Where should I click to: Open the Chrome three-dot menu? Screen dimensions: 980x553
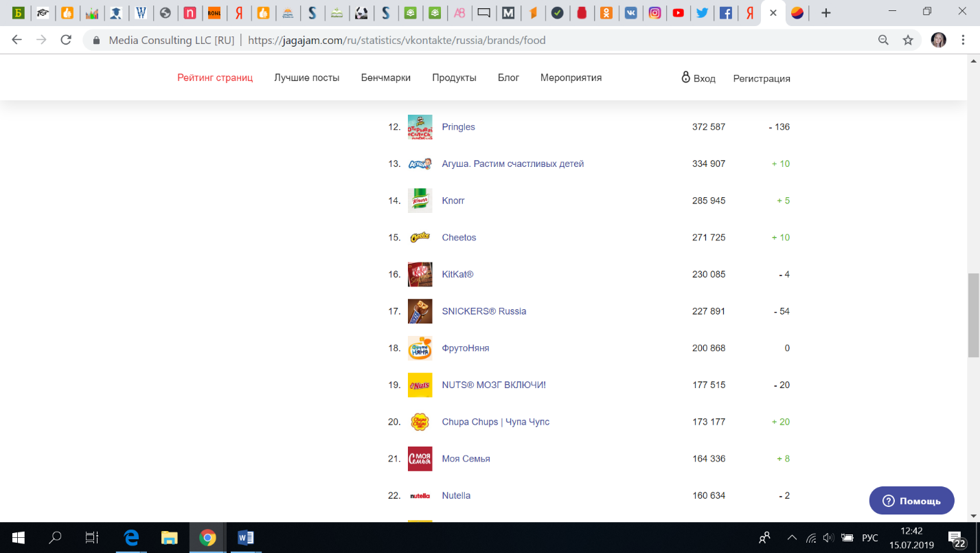[964, 41]
